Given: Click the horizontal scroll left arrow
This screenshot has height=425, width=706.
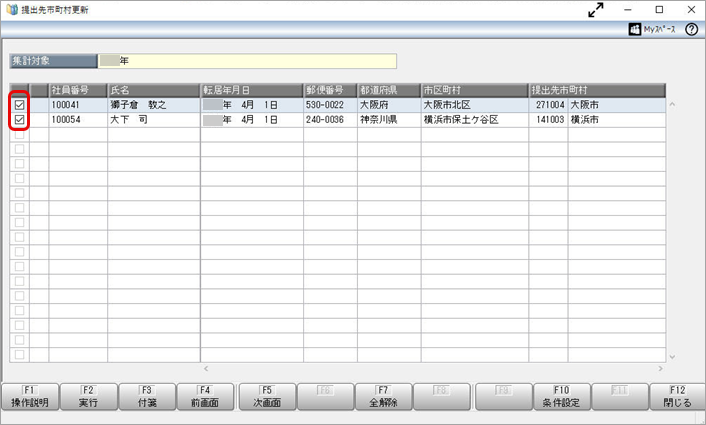Looking at the screenshot, I should click(x=206, y=369).
